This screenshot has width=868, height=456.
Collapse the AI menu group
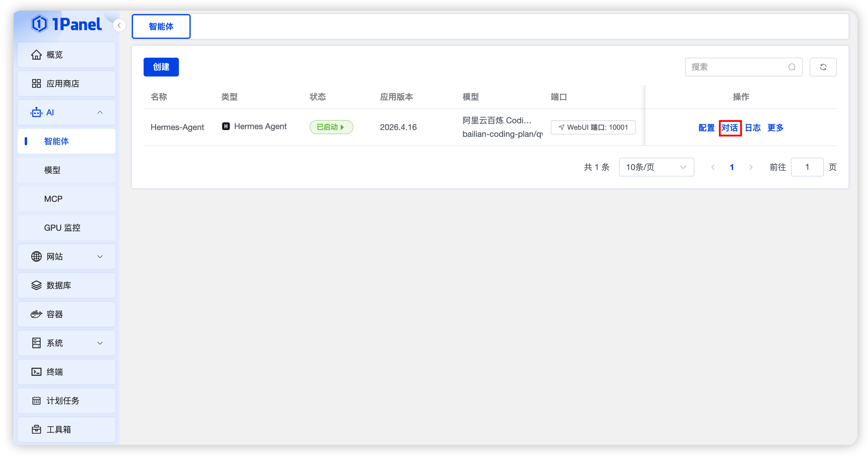[66, 113]
